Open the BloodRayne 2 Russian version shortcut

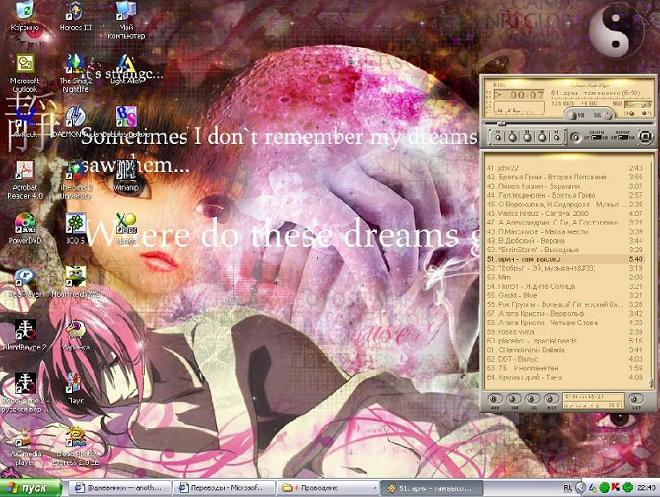point(24,392)
